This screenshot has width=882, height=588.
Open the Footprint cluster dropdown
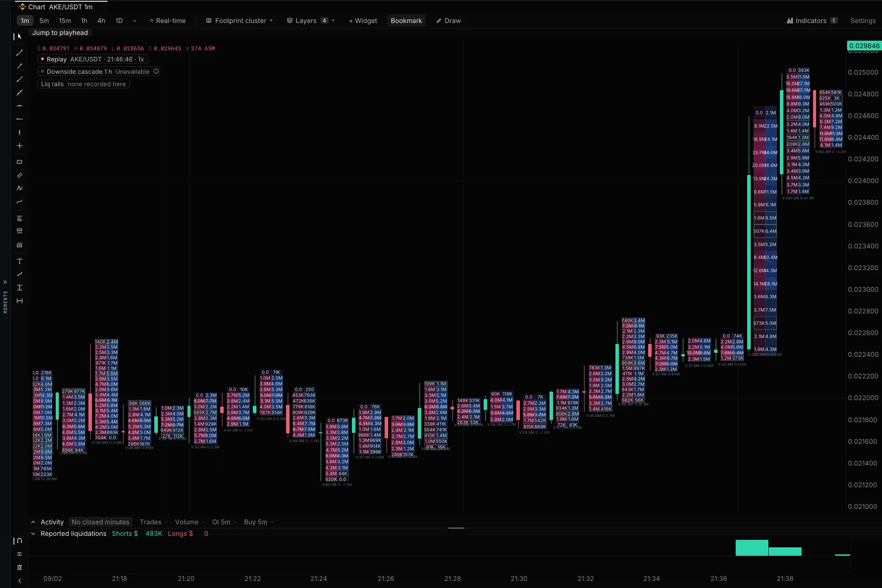pos(239,21)
